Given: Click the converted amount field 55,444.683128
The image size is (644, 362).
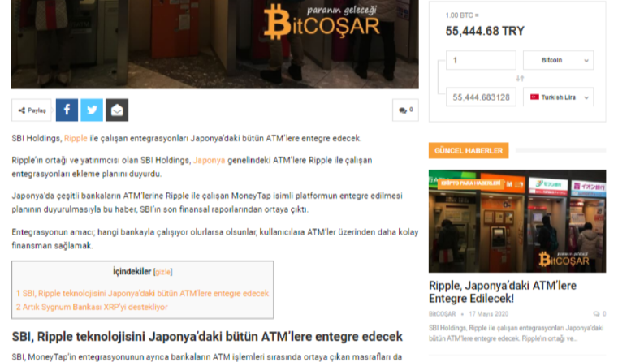Looking at the screenshot, I should click(x=481, y=97).
